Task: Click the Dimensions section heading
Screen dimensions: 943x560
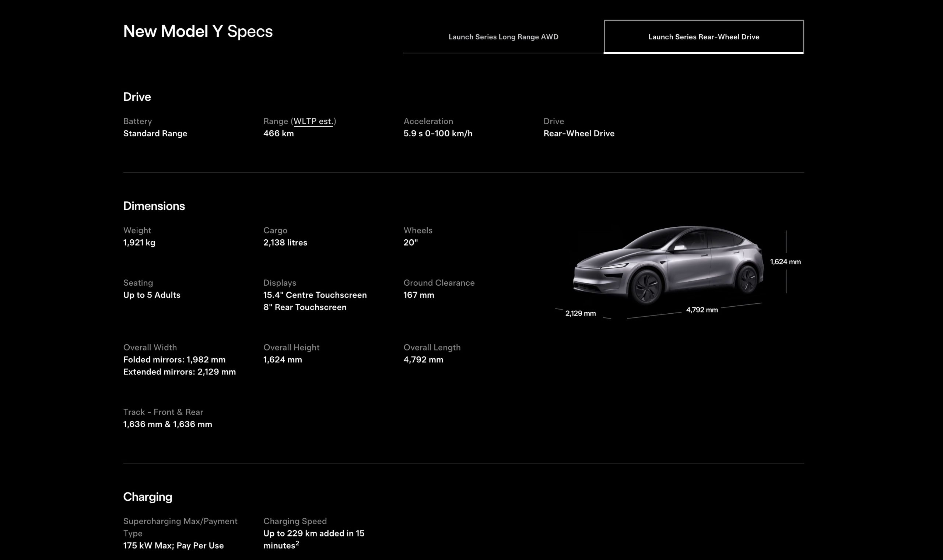Action: tap(154, 206)
